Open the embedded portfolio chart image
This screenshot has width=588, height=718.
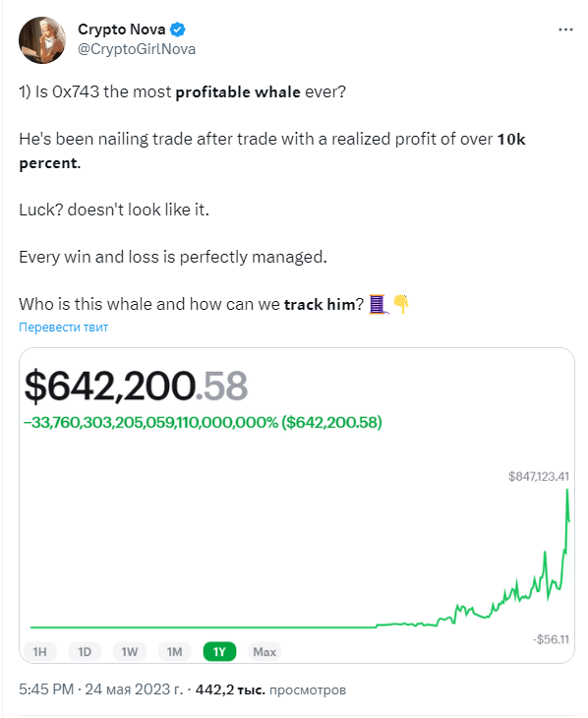tap(297, 506)
